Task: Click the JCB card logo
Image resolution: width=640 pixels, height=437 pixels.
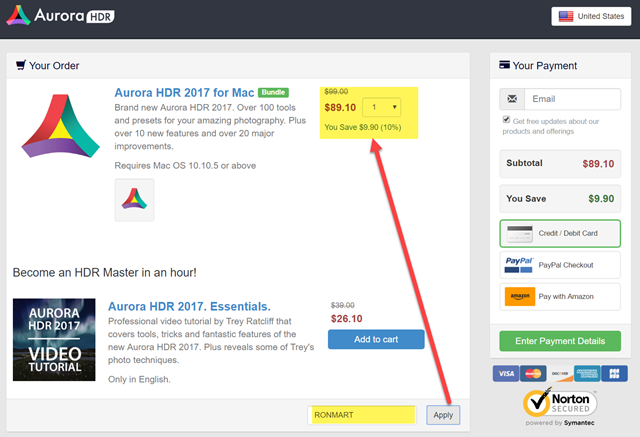Action: pos(614,374)
